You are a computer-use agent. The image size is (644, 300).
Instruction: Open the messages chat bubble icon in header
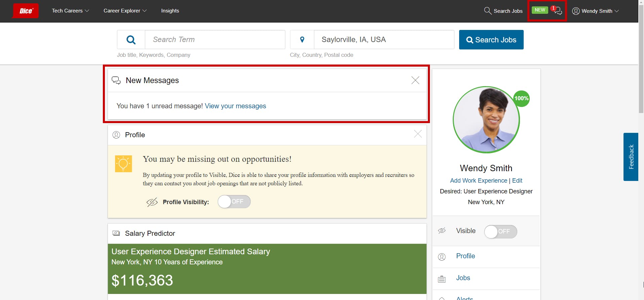(x=558, y=11)
